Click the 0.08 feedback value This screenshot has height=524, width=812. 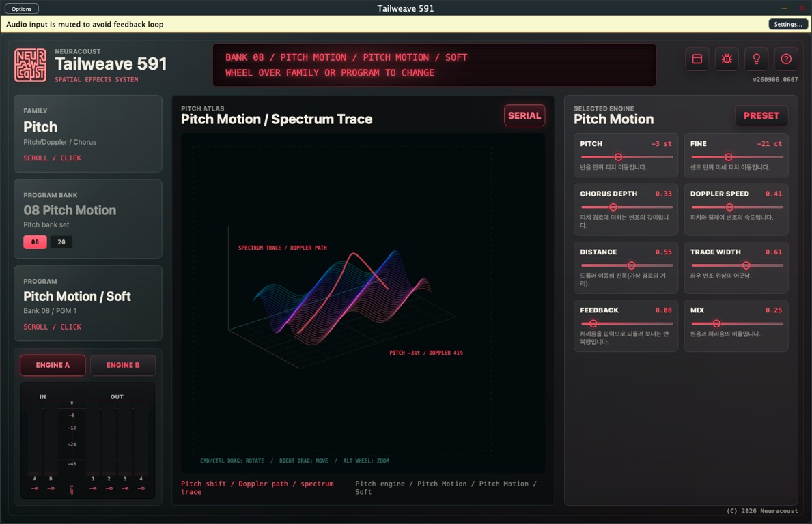[x=663, y=310]
